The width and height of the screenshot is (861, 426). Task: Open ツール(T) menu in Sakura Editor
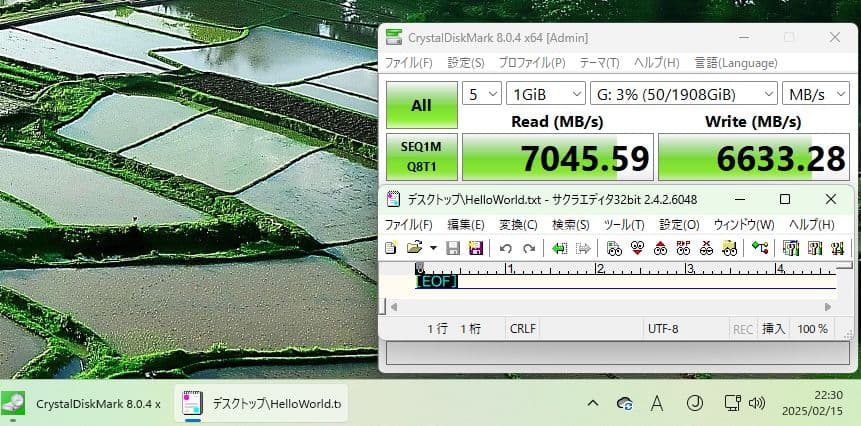[x=624, y=225]
